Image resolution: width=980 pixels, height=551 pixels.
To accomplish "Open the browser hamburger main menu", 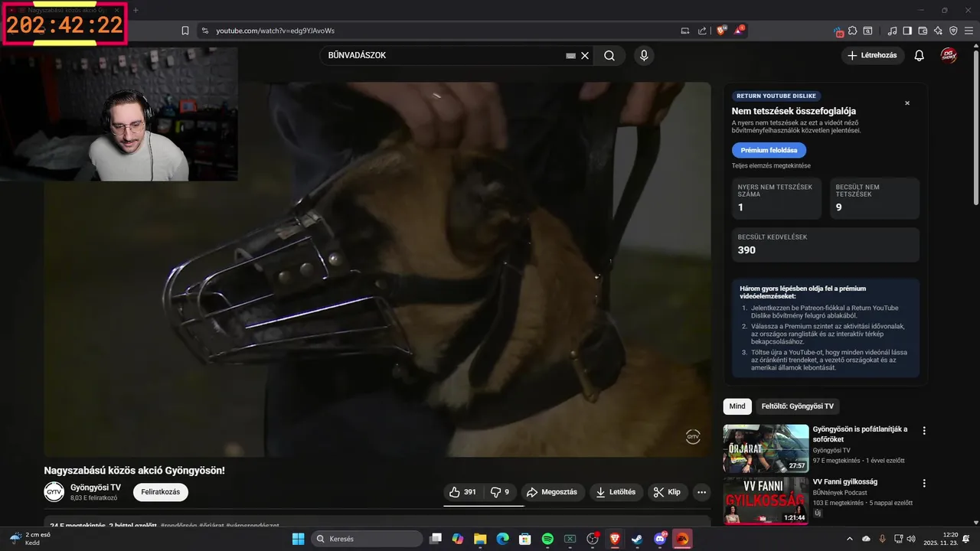I will [969, 31].
